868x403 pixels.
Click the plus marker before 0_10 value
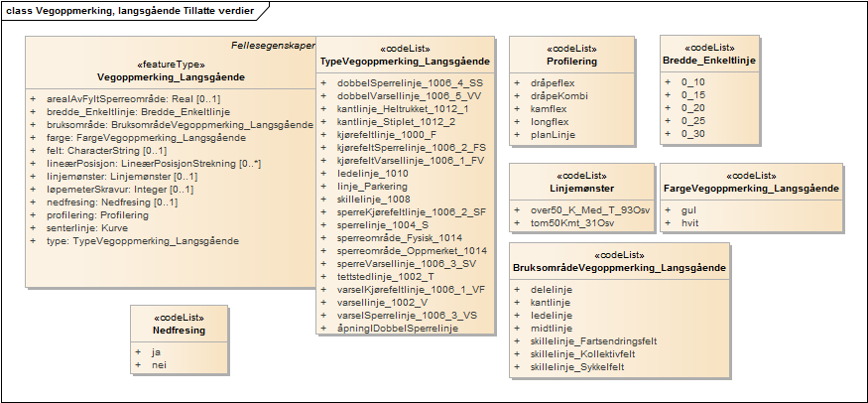point(670,82)
